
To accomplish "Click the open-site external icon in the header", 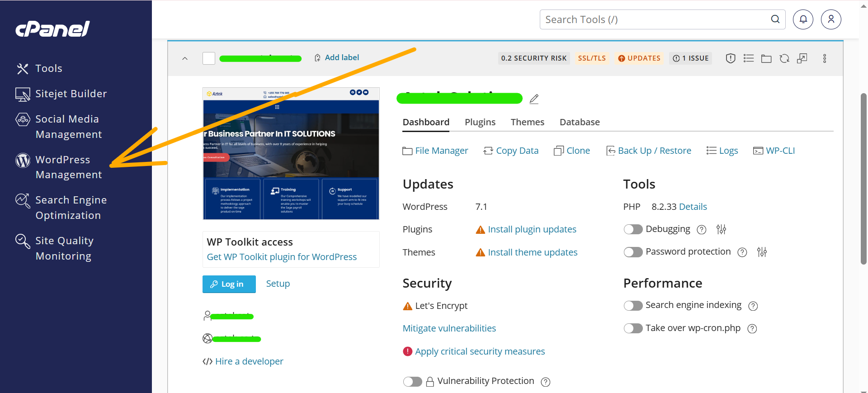I will [x=802, y=58].
